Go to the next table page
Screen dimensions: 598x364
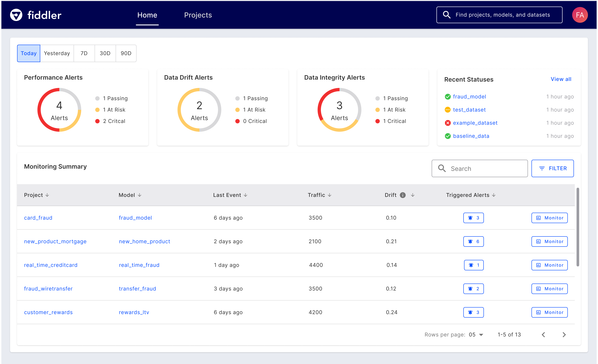coord(564,335)
